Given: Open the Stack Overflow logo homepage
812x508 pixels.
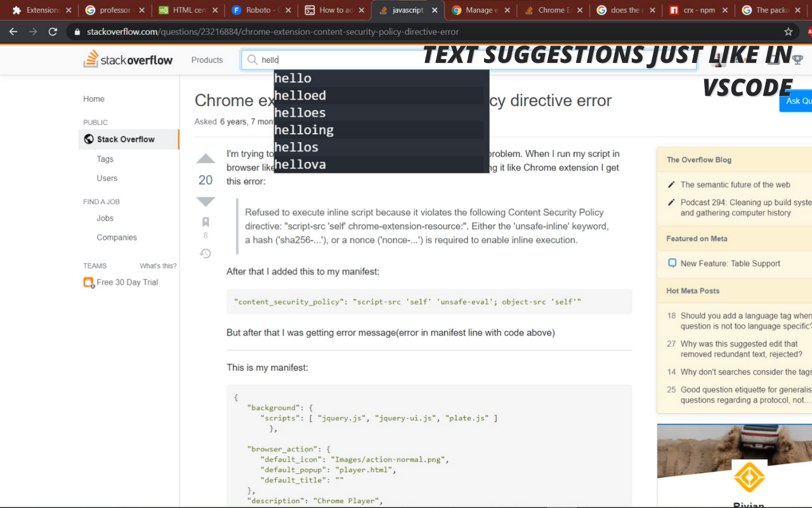Looking at the screenshot, I should [x=128, y=60].
